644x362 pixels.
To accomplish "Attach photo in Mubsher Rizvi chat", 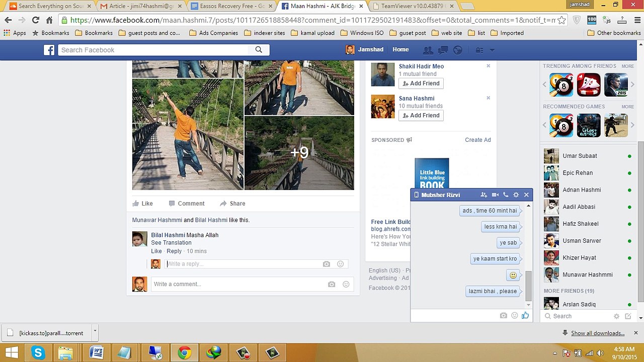I will [503, 315].
